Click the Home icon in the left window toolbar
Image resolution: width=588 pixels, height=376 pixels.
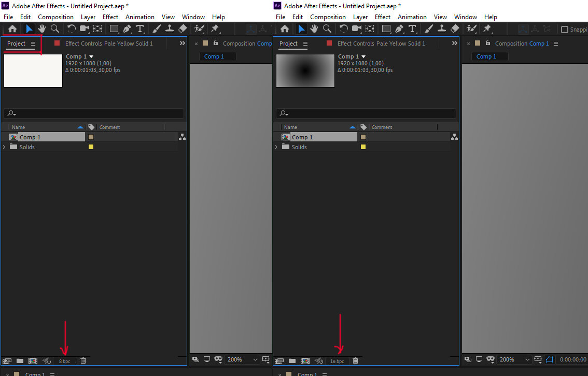[x=12, y=29]
